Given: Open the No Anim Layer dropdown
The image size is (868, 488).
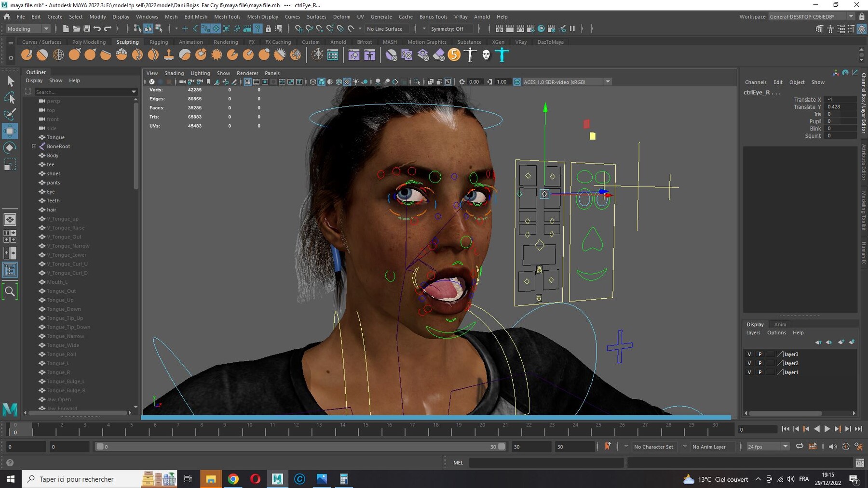Looking at the screenshot, I should click(714, 447).
